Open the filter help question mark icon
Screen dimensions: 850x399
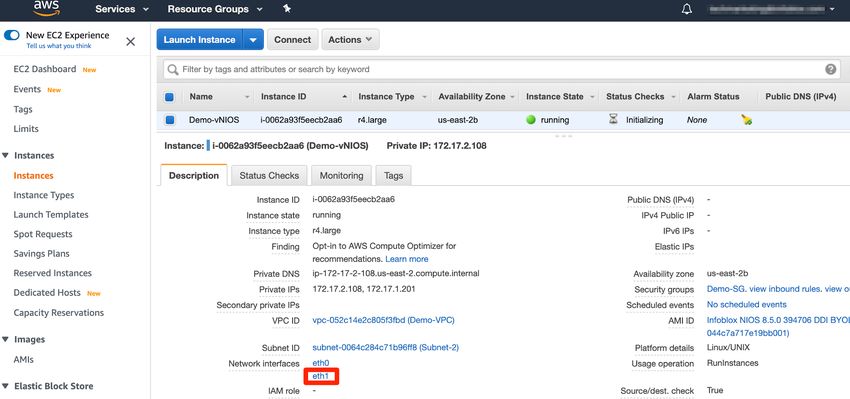coord(830,69)
